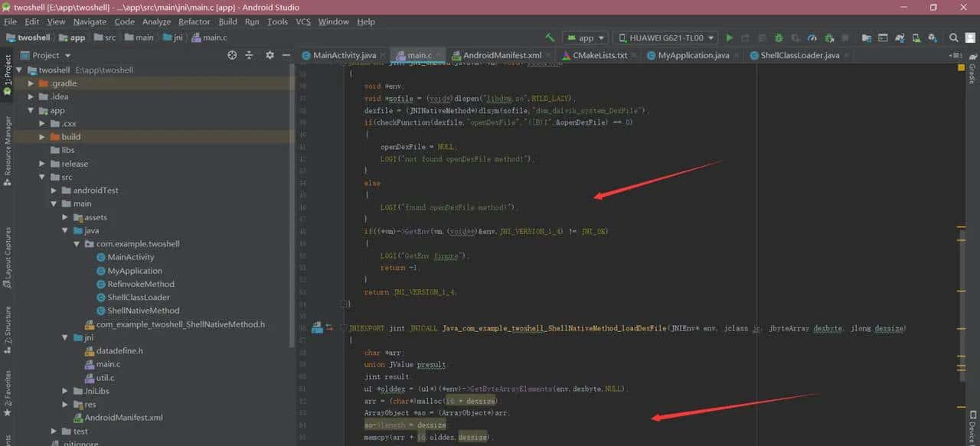Click the locate target icon in Project panel
The height and width of the screenshot is (446, 980).
pyautogui.click(x=232, y=55)
